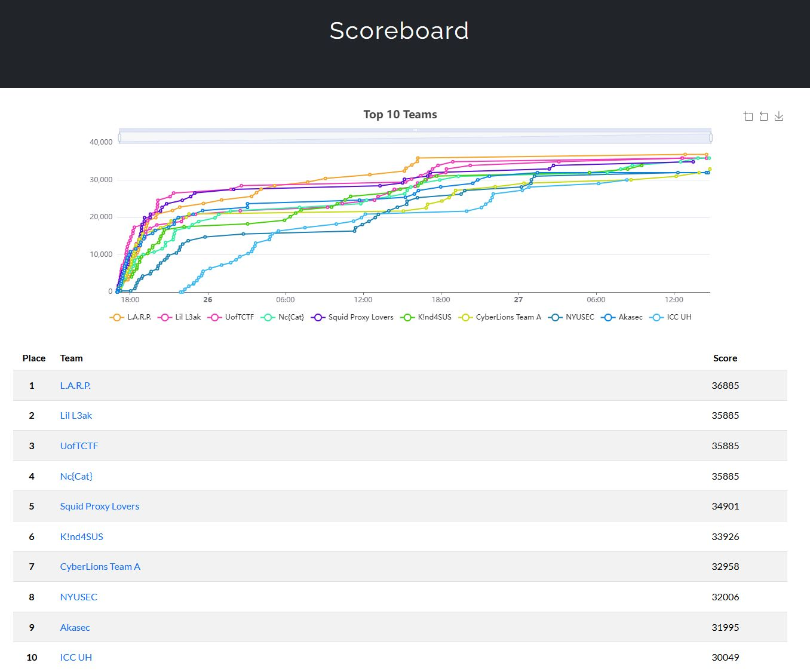
Task: Open the NYUSEC team page
Action: pos(78,597)
